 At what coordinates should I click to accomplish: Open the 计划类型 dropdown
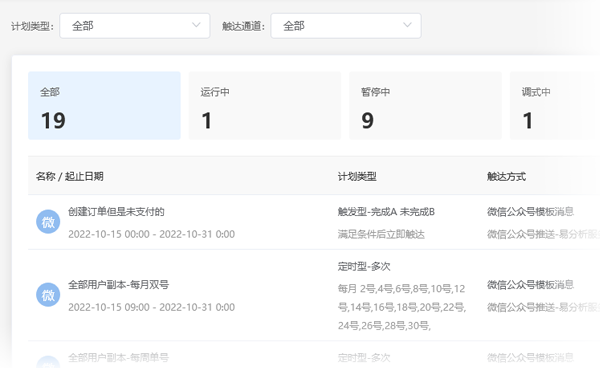[x=135, y=26]
